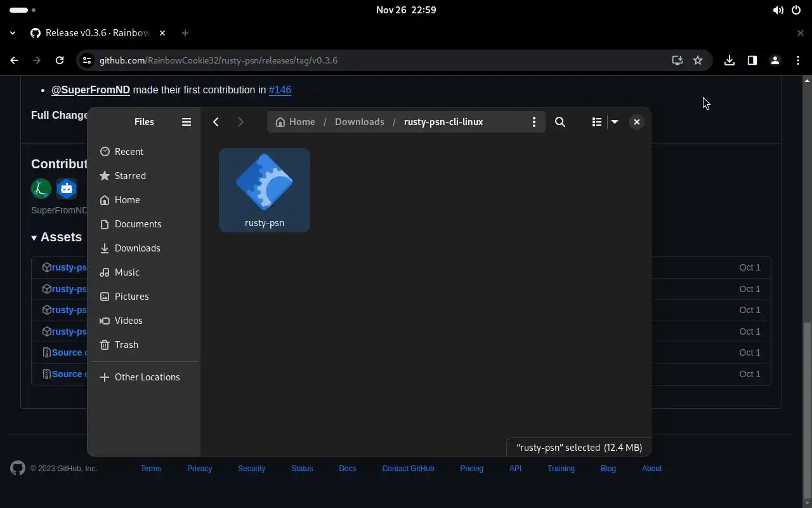
Task: Open @SuperFromND profile link
Action: (x=91, y=90)
